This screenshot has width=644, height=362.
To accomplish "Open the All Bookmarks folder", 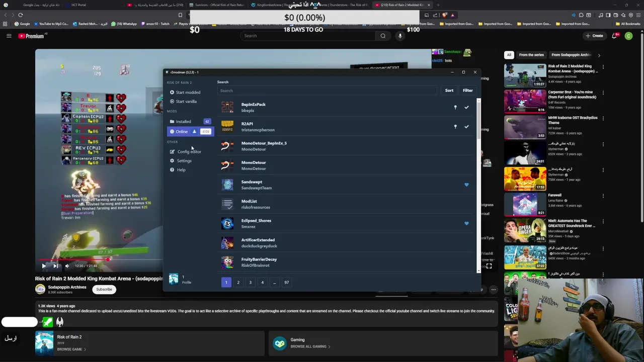I will [x=628, y=24].
